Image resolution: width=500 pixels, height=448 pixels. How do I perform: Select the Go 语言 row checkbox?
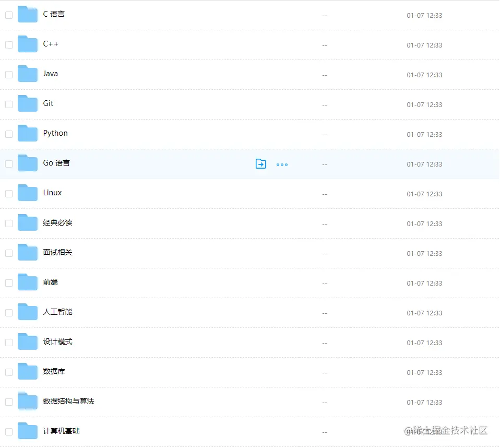[x=8, y=163]
